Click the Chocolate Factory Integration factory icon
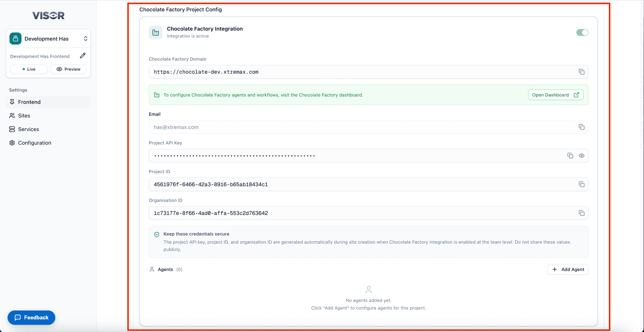 tap(156, 32)
